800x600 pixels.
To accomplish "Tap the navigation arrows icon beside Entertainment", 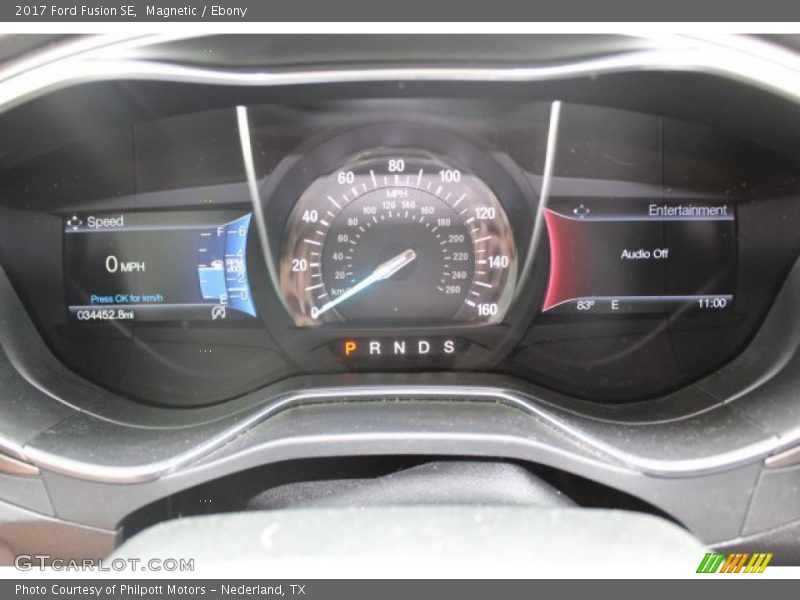I will (x=581, y=210).
